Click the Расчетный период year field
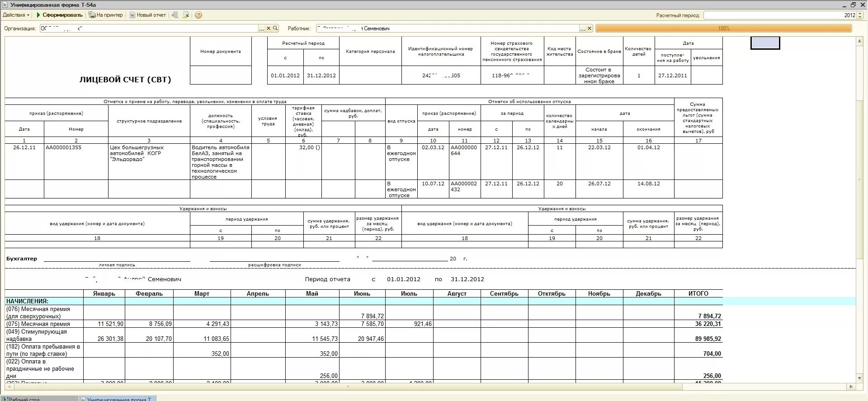The width and height of the screenshot is (868, 401). pyautogui.click(x=780, y=15)
